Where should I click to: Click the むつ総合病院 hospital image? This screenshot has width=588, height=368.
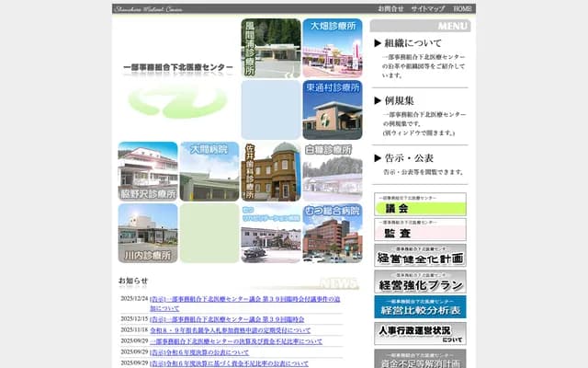332,233
